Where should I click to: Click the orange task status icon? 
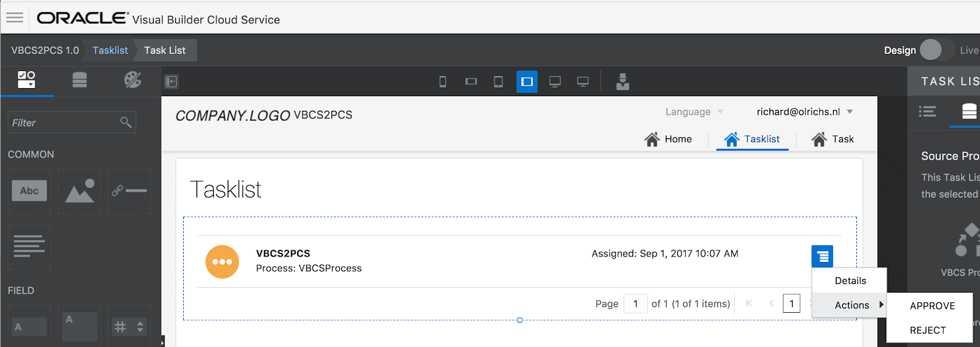(x=222, y=261)
